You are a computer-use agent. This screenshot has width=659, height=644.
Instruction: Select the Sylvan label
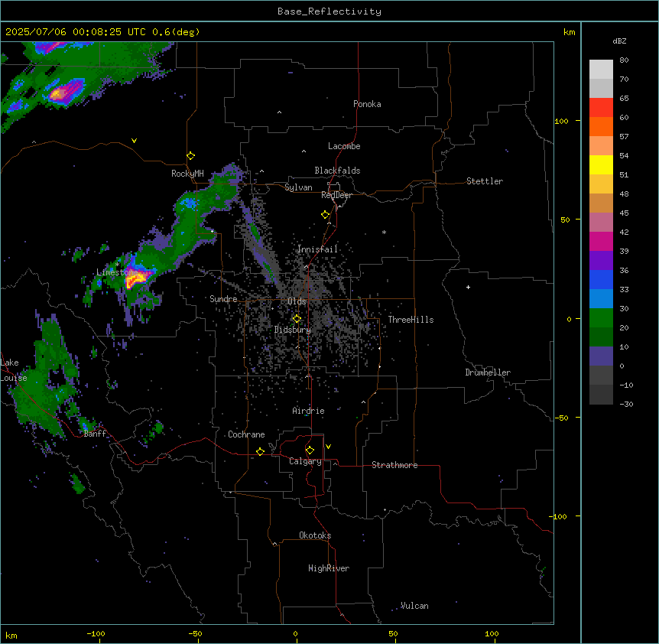[298, 187]
